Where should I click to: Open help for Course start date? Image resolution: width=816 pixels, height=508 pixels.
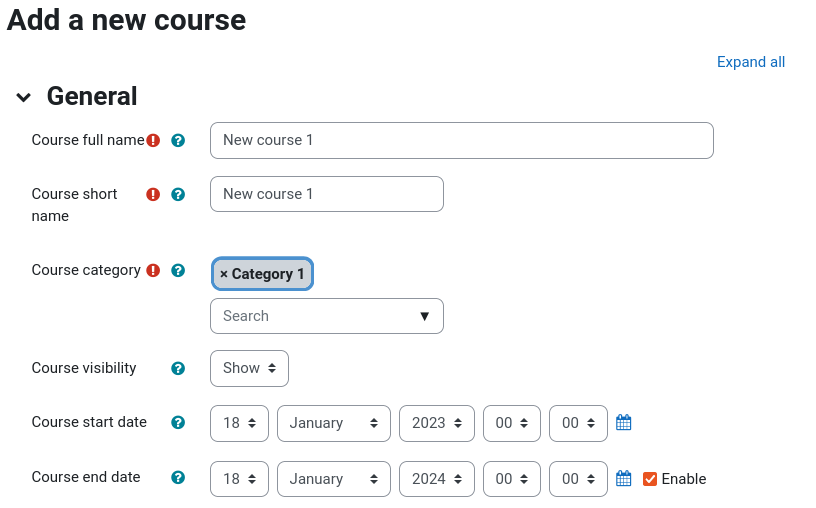pos(178,423)
